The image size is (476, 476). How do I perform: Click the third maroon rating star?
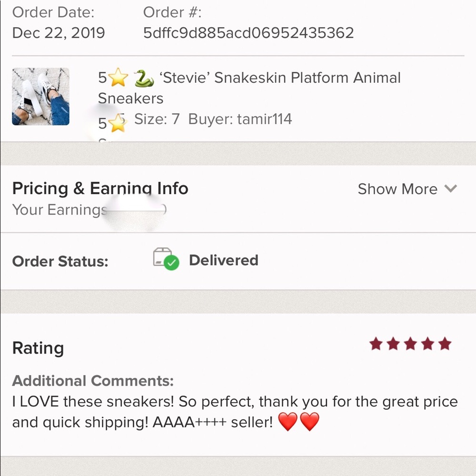point(410,344)
